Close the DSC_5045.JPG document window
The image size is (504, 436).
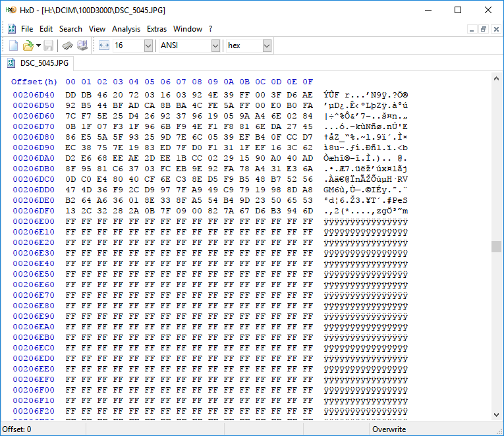point(495,29)
